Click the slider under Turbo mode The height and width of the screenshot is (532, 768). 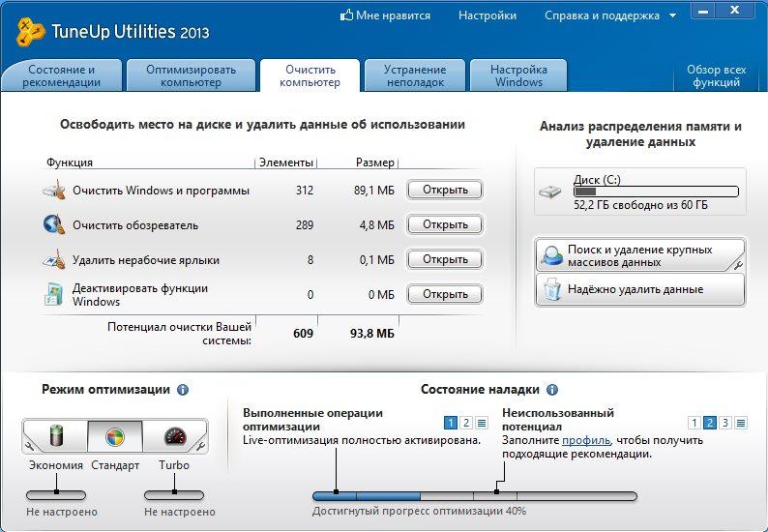point(174,495)
